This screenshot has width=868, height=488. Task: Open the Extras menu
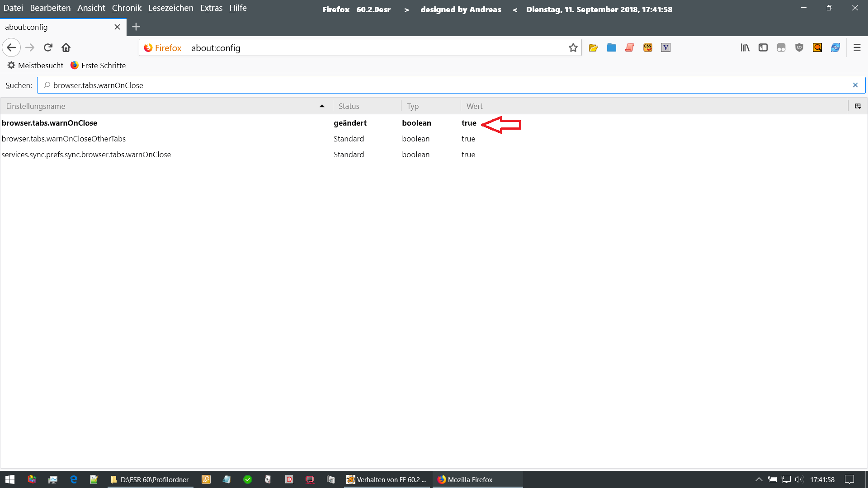pyautogui.click(x=211, y=8)
